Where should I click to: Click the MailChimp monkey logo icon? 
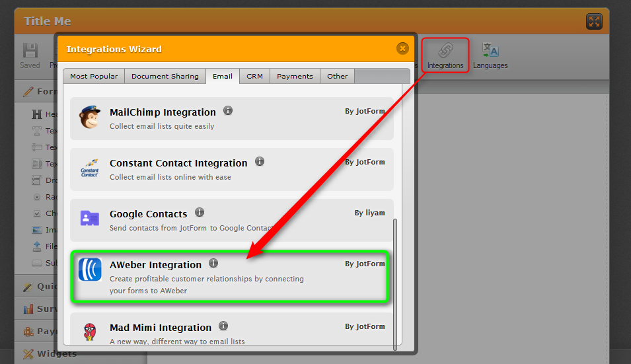click(90, 118)
